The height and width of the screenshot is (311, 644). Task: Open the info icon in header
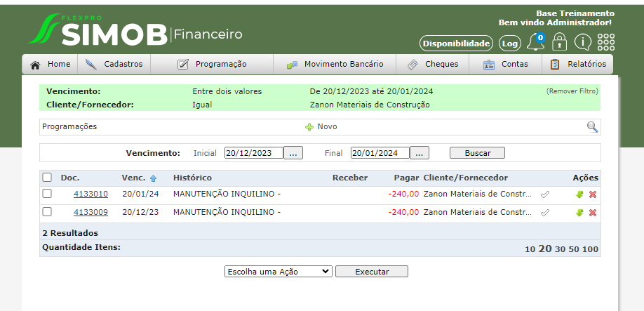[582, 42]
